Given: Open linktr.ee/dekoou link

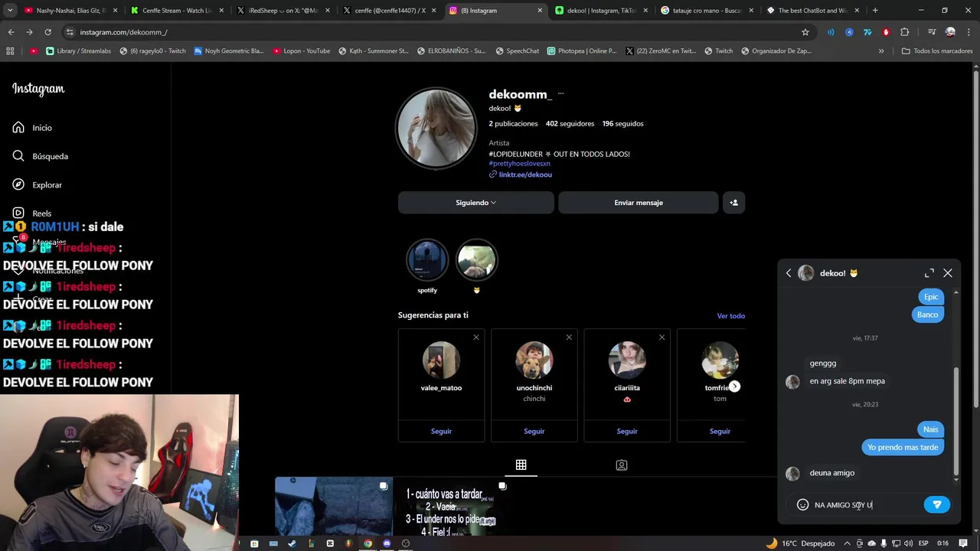Looking at the screenshot, I should click(525, 174).
